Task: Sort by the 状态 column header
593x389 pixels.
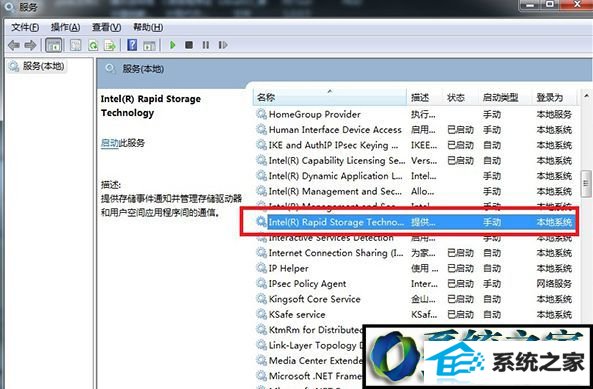Action: point(460,98)
